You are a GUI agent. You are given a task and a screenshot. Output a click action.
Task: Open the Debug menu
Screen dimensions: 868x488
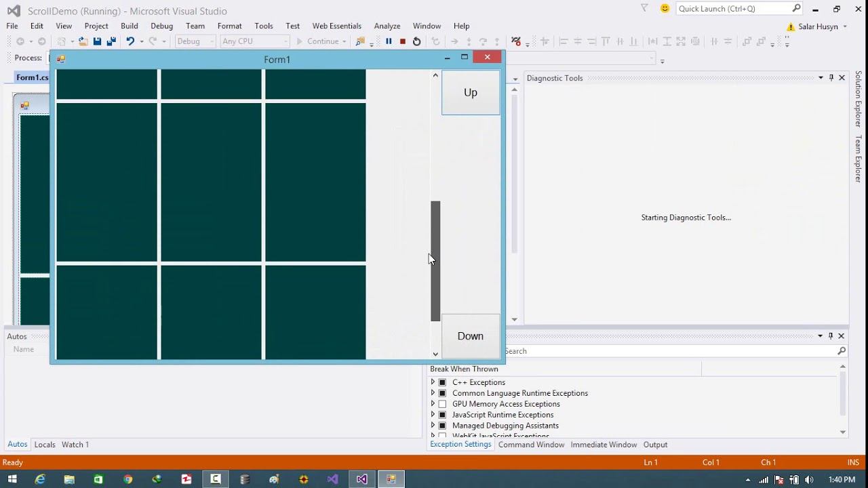click(x=161, y=26)
